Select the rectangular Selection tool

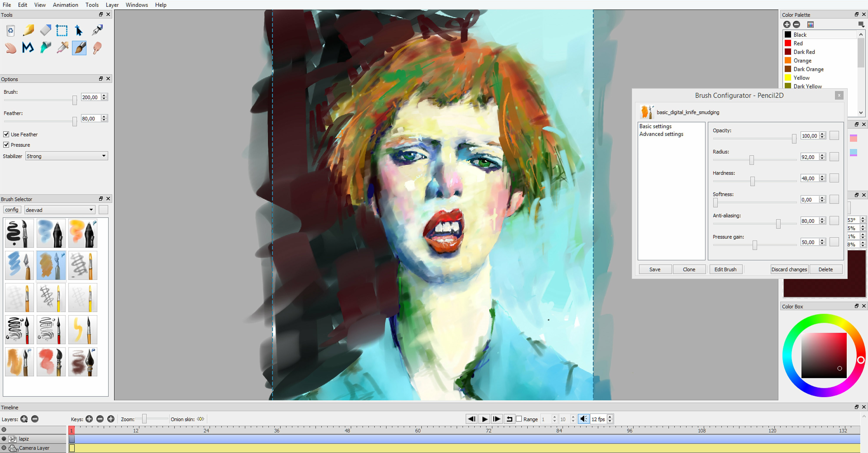(62, 30)
